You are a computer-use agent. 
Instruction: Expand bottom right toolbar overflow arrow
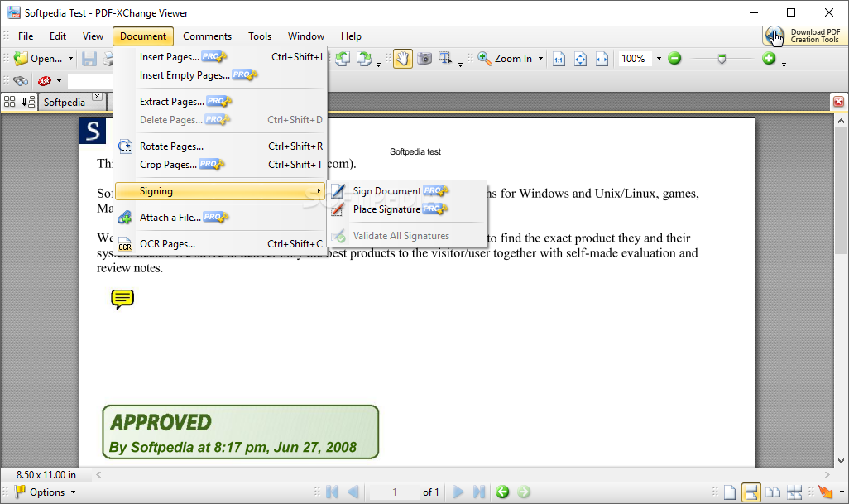click(x=842, y=492)
